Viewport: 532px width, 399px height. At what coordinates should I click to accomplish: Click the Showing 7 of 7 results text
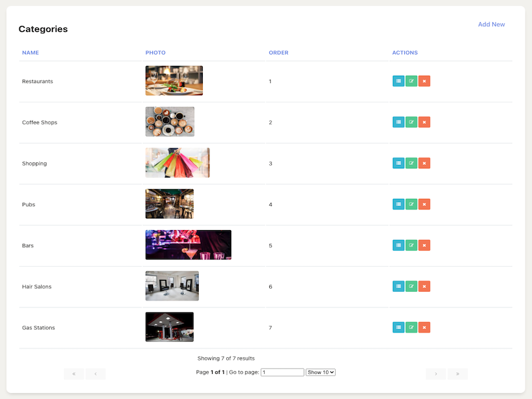click(226, 358)
